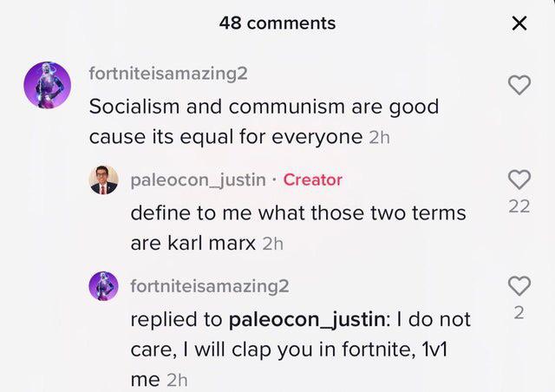Image resolution: width=555 pixels, height=392 pixels.
Task: Click the 2h timestamp after "karl marx"
Action: coord(273,245)
